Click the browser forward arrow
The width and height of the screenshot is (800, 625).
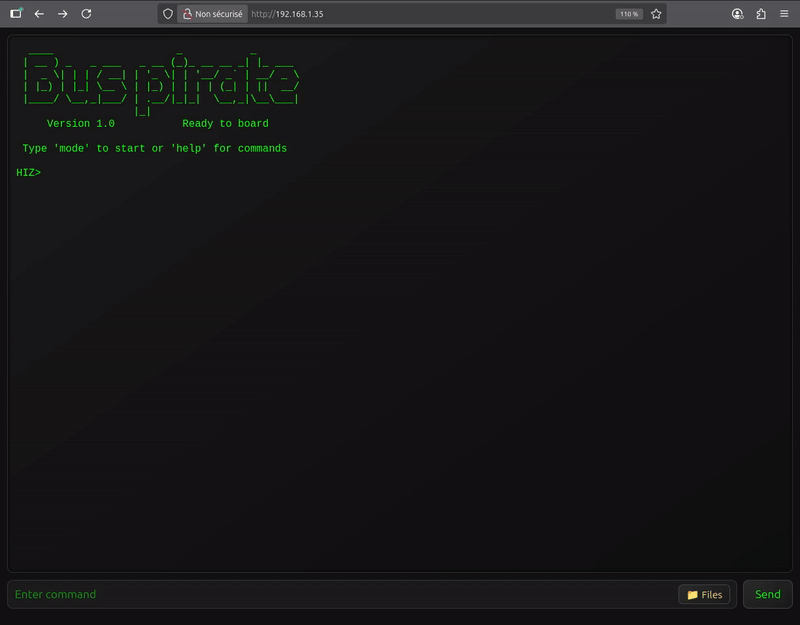[x=62, y=14]
